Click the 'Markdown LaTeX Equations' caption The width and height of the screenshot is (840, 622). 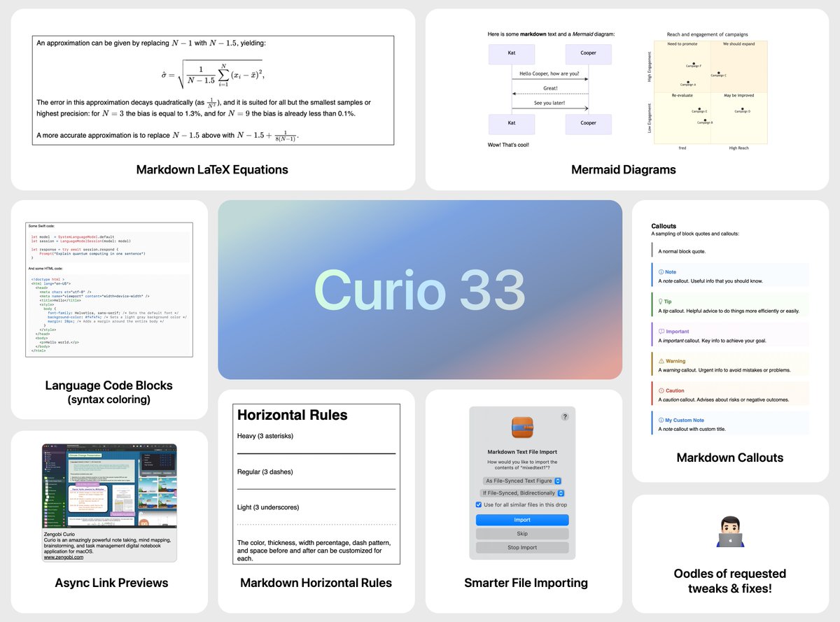[212, 169]
